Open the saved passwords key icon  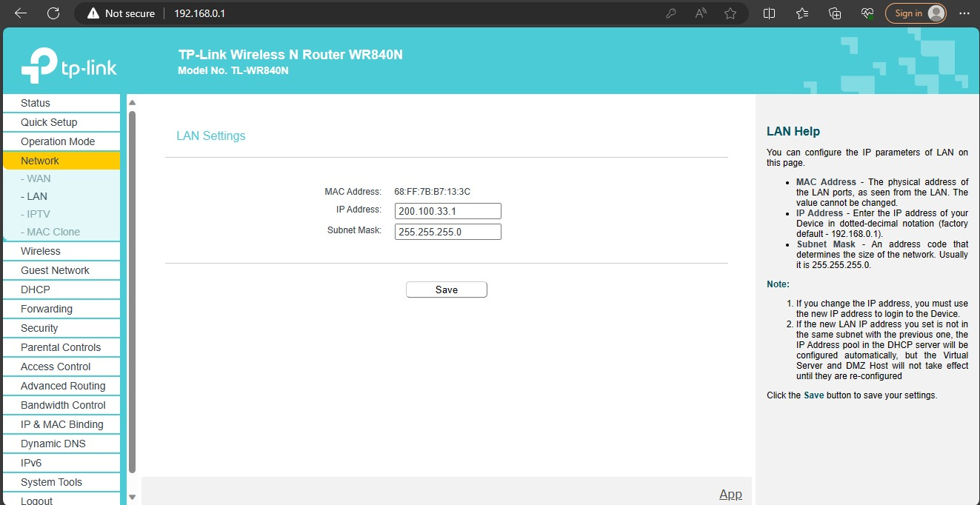coord(671,13)
